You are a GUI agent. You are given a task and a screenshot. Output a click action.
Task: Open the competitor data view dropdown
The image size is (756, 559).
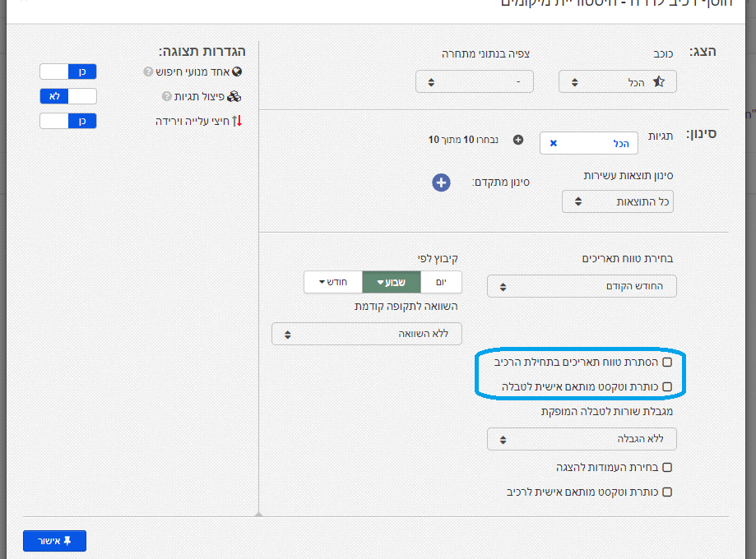click(x=475, y=82)
